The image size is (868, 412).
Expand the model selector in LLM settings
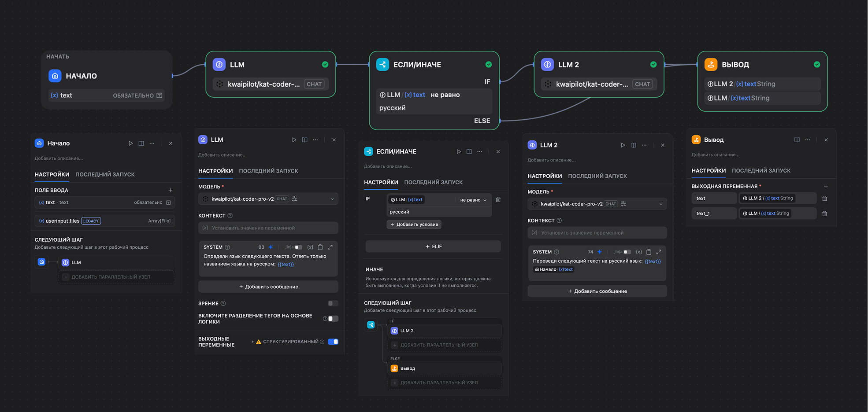(x=333, y=199)
